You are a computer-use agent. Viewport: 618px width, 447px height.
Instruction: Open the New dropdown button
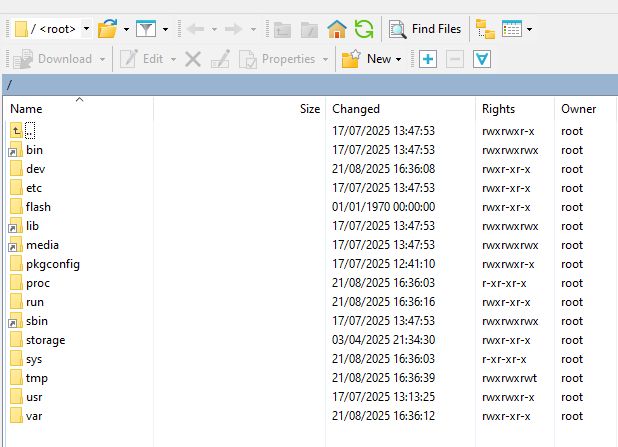[370, 59]
